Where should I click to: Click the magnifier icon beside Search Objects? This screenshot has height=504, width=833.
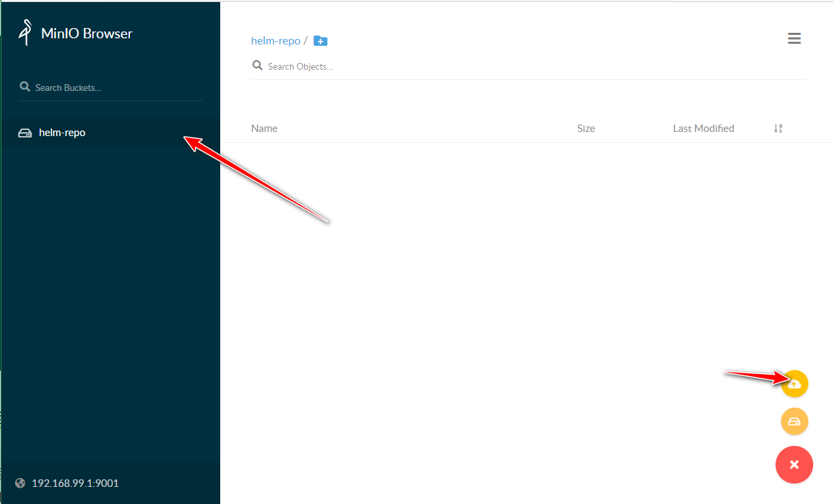[257, 66]
